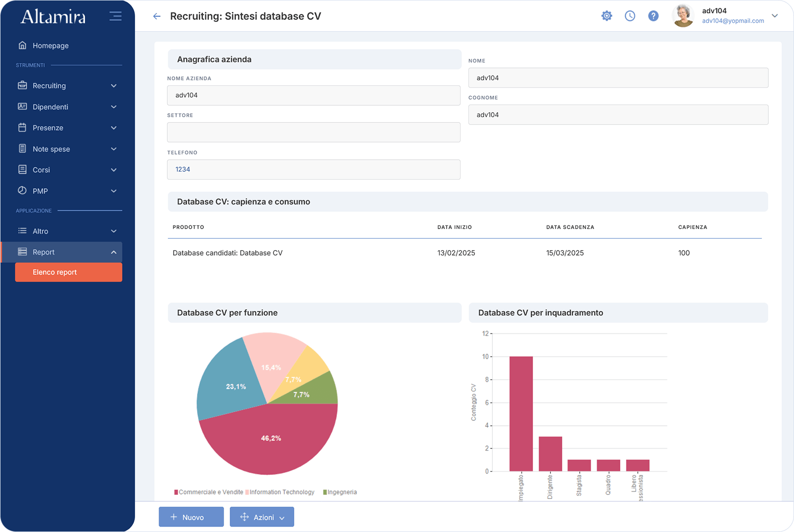
Task: Open the clock history icon
Action: (630, 16)
